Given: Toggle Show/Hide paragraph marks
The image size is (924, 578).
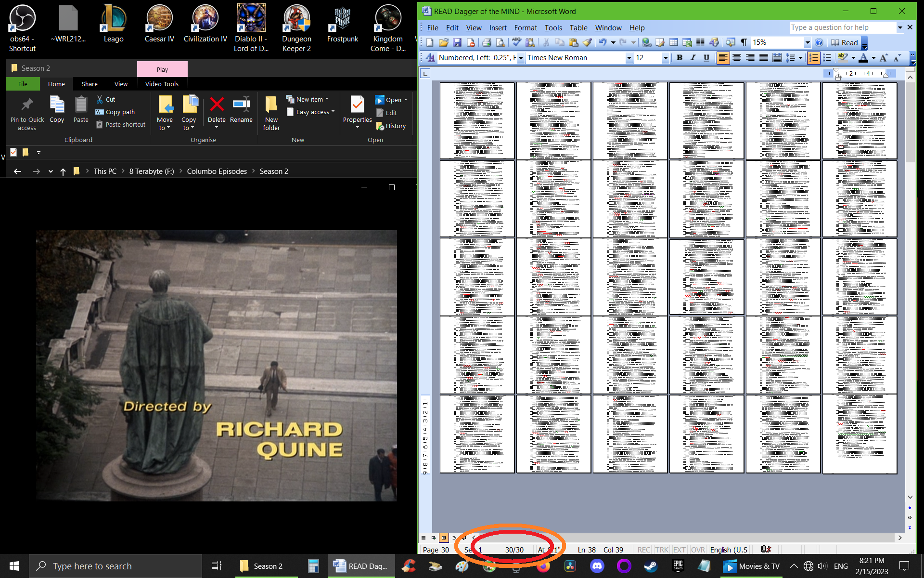Looking at the screenshot, I should (744, 43).
